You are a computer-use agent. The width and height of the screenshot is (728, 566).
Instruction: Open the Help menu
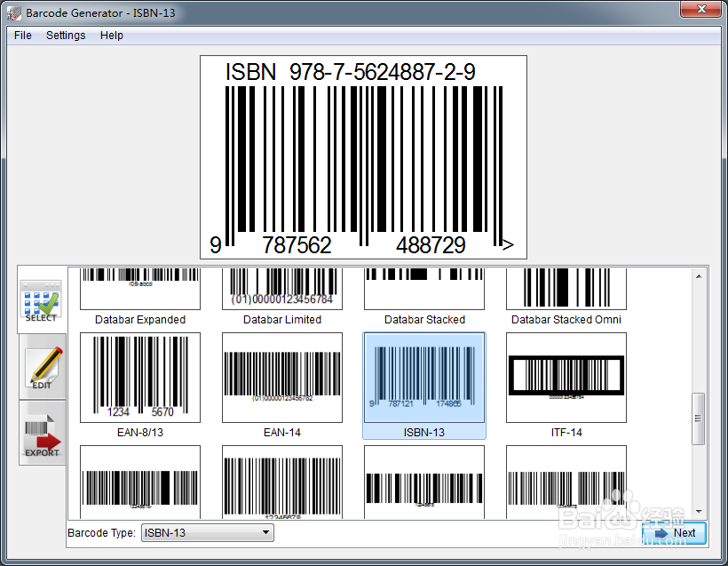pos(112,36)
